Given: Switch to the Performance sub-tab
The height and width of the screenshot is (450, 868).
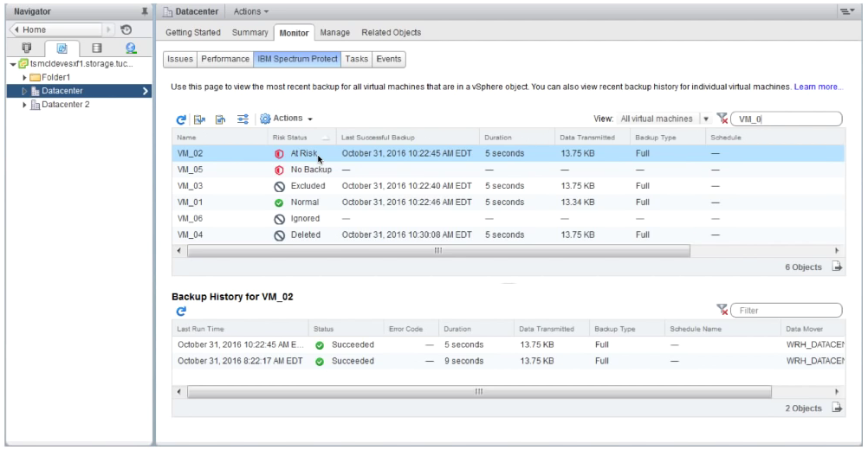Looking at the screenshot, I should pyautogui.click(x=224, y=59).
